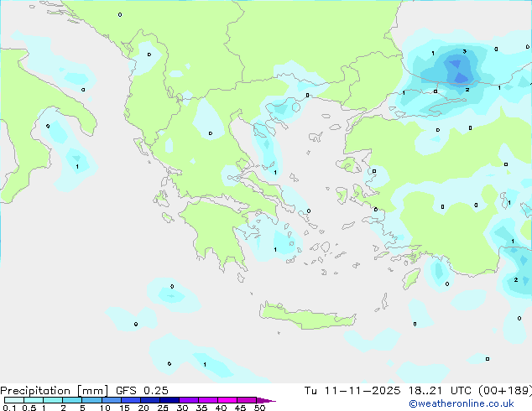532x411 pixels.
Task: Click the '45' legend value label
Action: (x=240, y=408)
